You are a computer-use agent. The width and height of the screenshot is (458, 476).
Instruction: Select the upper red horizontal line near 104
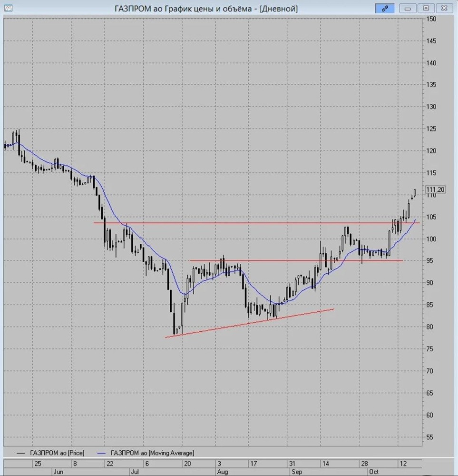pos(257,223)
